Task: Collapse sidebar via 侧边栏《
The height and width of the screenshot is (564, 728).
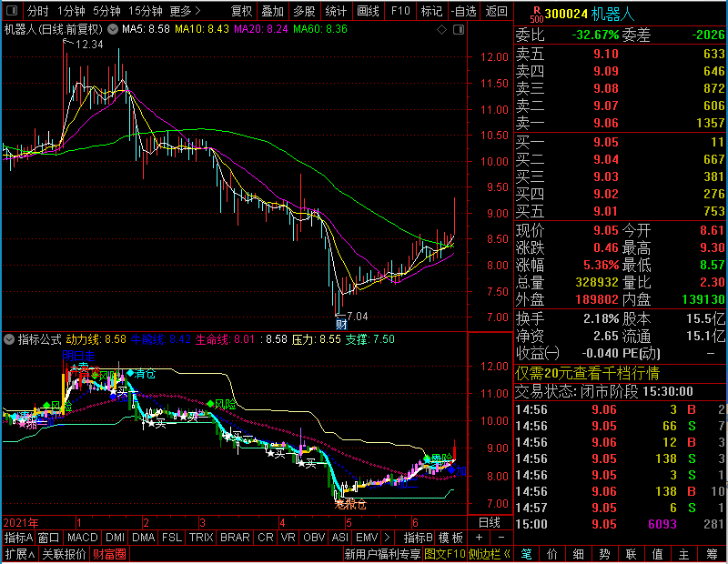Action: pos(490,554)
